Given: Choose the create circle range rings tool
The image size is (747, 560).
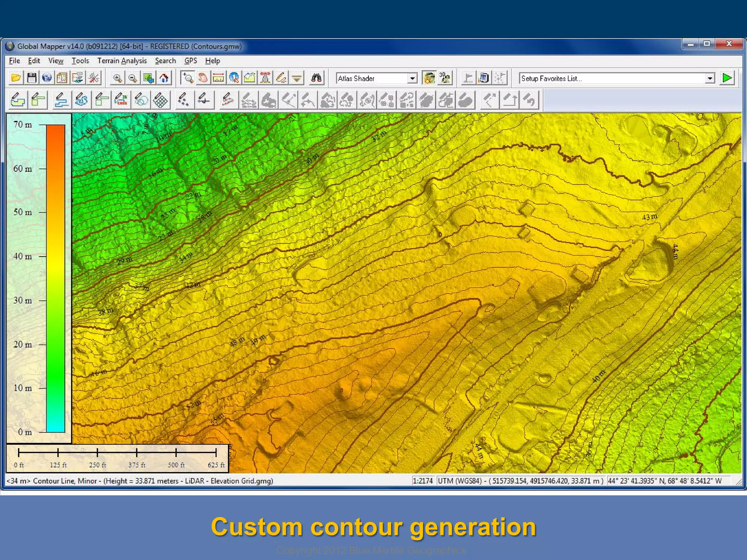Looking at the screenshot, I should [x=141, y=100].
